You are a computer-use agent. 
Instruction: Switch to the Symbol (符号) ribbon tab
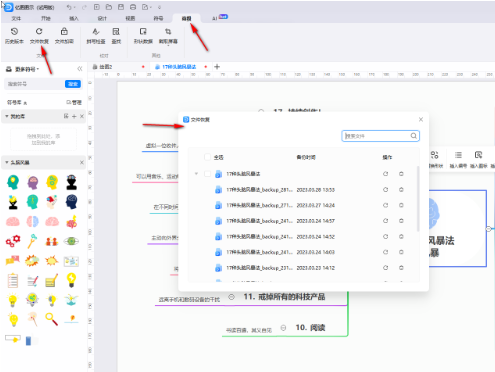point(158,18)
